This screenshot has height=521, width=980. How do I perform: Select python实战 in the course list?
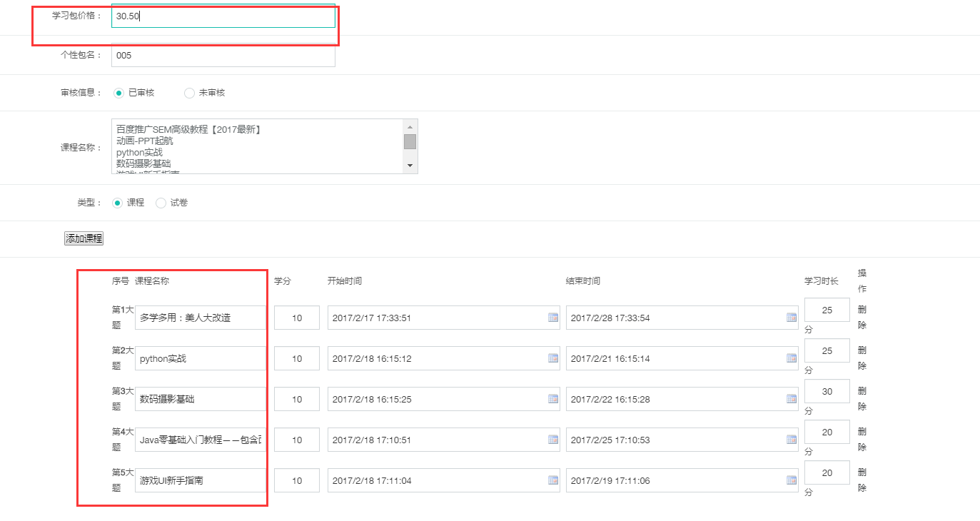[140, 152]
